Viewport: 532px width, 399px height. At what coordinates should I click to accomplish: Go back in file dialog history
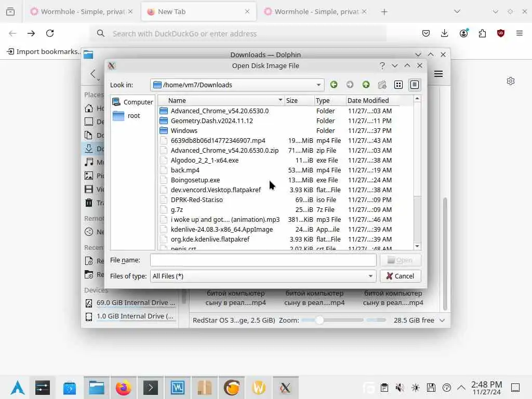pos(334,85)
